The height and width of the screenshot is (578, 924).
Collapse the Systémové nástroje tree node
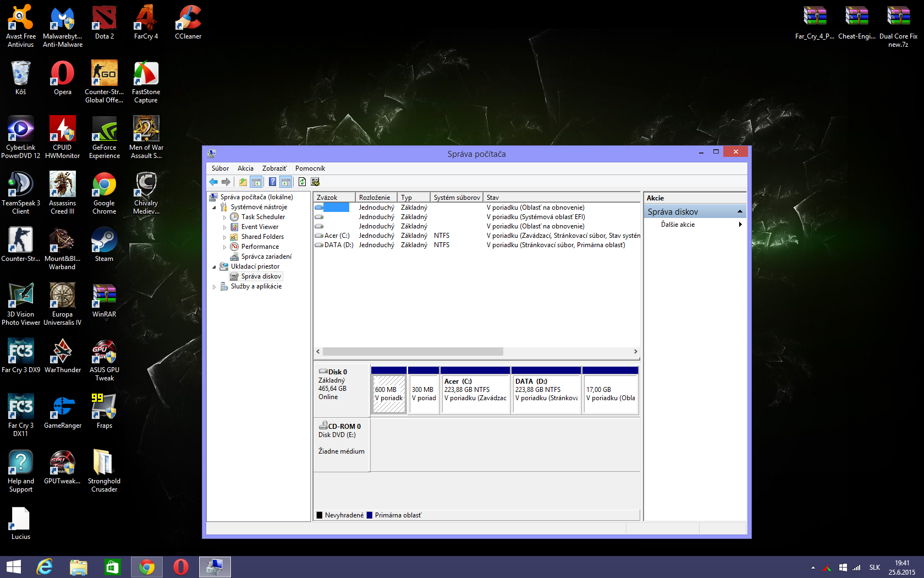pos(215,208)
